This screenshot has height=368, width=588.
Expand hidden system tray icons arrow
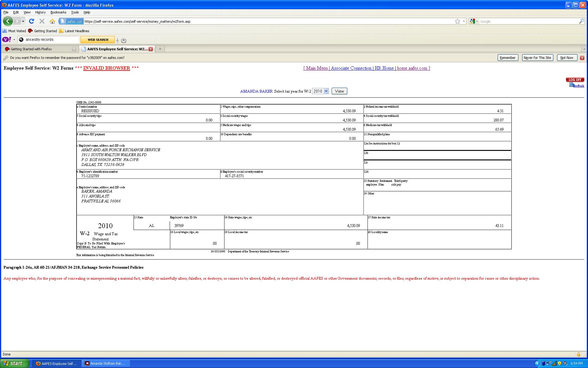pyautogui.click(x=537, y=363)
